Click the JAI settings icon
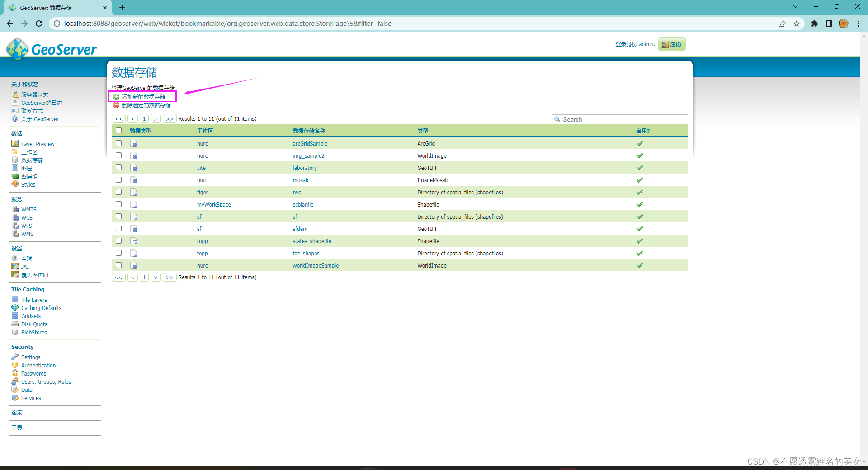Viewport: 868px width, 470px height. click(15, 267)
